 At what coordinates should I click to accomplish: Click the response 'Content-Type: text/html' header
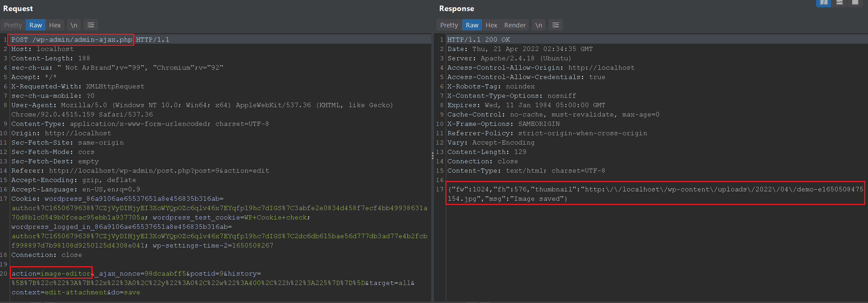click(526, 171)
